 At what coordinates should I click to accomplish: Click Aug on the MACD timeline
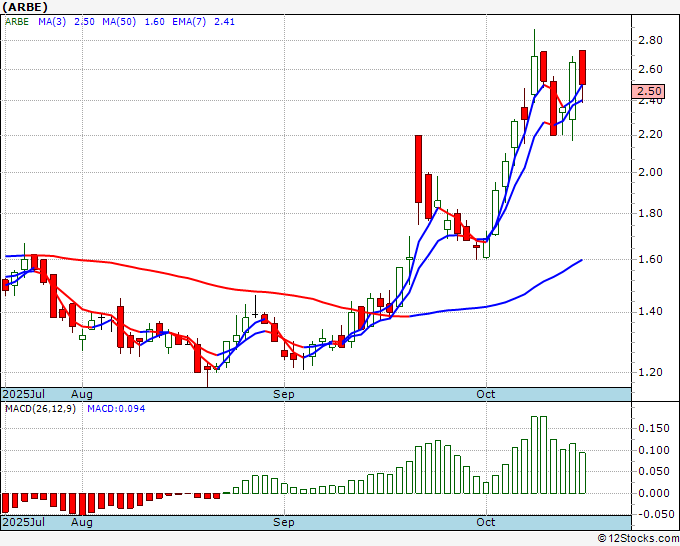click(82, 522)
